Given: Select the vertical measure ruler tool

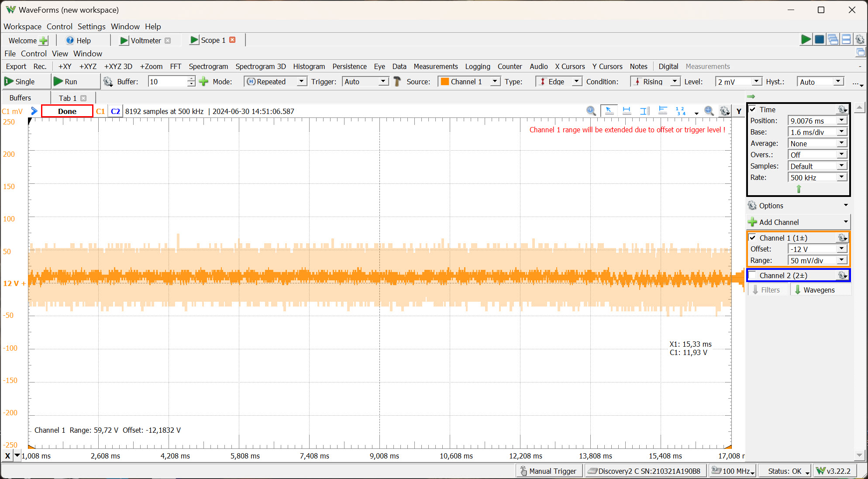Looking at the screenshot, I should 644,111.
